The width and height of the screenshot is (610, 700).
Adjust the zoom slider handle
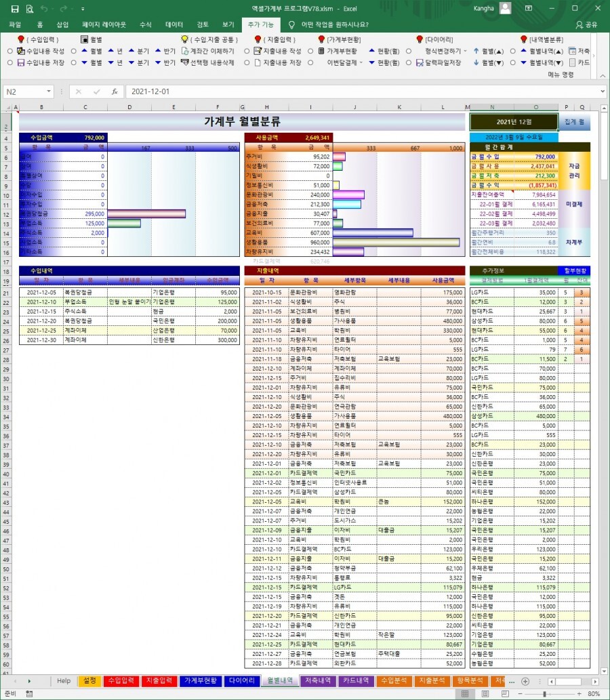[544, 694]
